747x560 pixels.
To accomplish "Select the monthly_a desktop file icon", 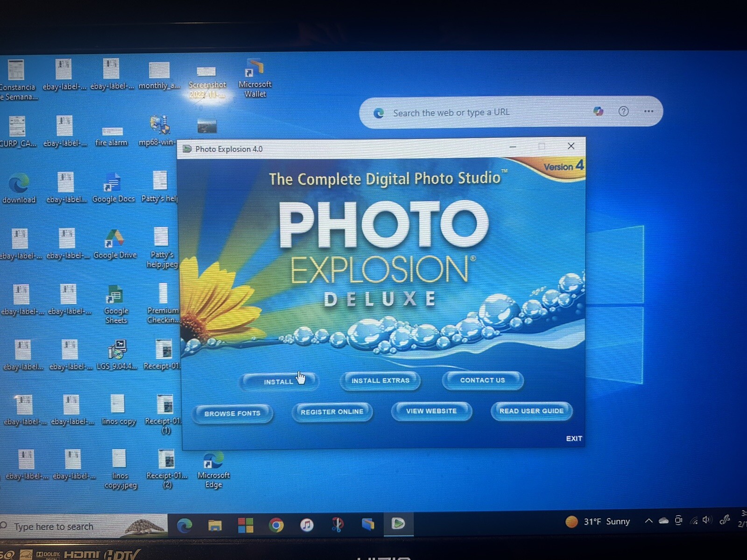I will (x=159, y=76).
